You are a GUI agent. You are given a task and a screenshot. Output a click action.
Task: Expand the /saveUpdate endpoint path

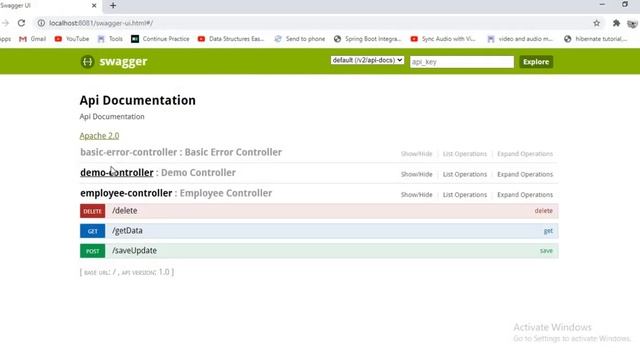[x=135, y=251]
